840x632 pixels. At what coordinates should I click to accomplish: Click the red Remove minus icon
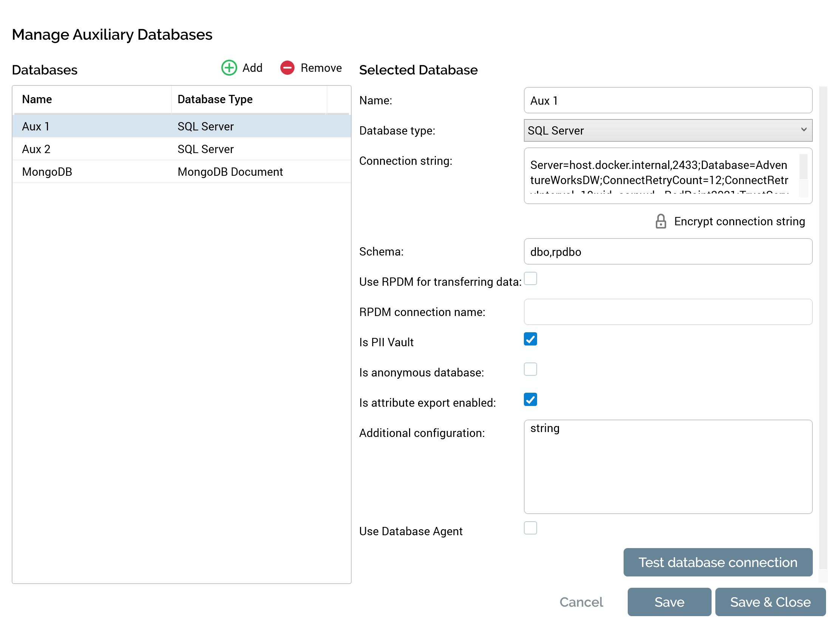(287, 68)
